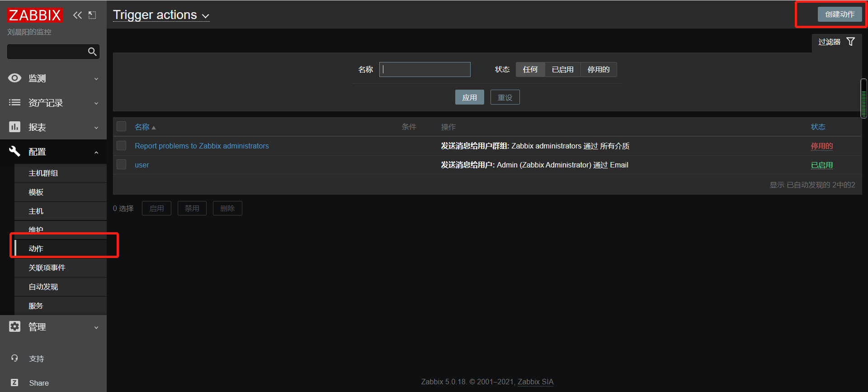Click the eye icon for 监测
Viewport: 868px width, 392px height.
coord(14,78)
